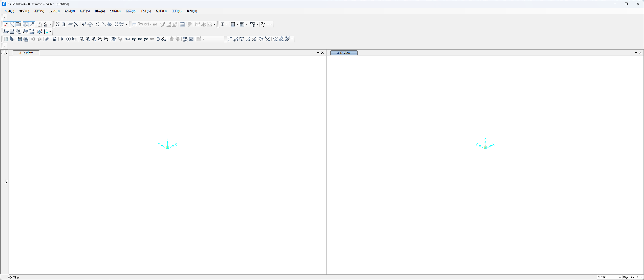
Task: Click the lock/unlock model icon
Action: point(55,39)
